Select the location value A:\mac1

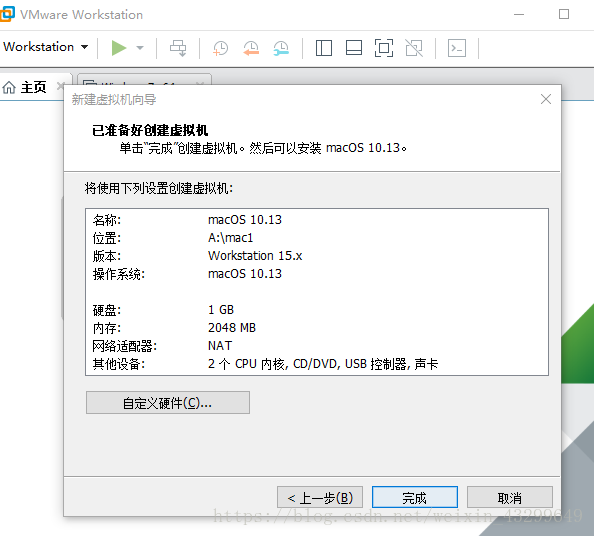(230, 238)
